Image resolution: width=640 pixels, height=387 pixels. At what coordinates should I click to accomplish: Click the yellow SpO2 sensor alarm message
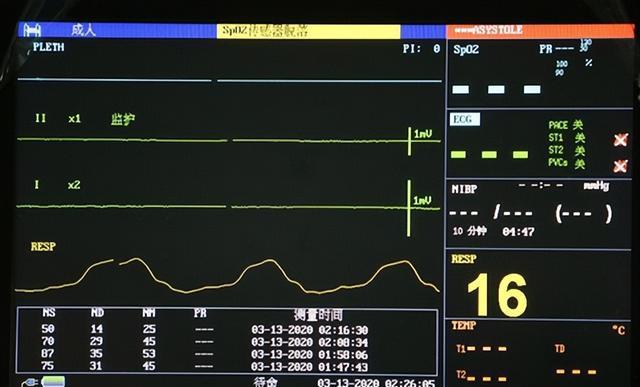[308, 31]
